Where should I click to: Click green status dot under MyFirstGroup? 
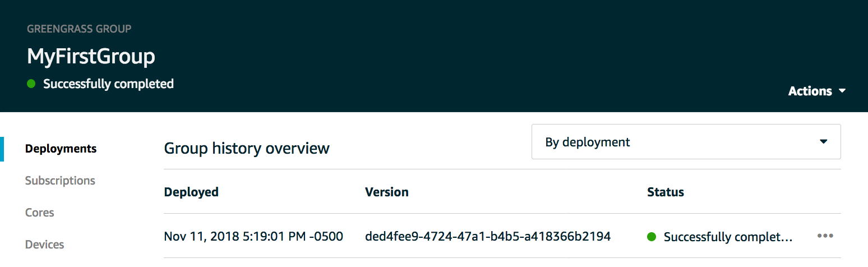click(x=31, y=84)
